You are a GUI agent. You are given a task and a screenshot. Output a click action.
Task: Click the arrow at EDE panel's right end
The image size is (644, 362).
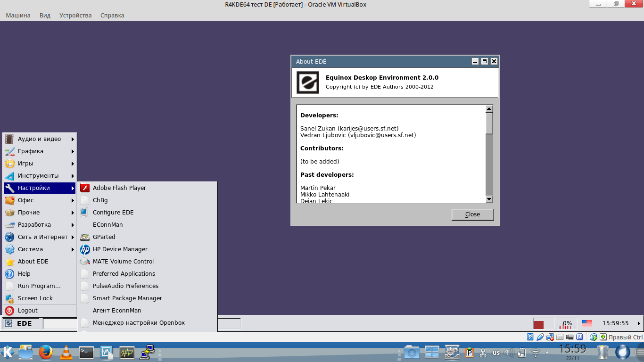(639, 323)
